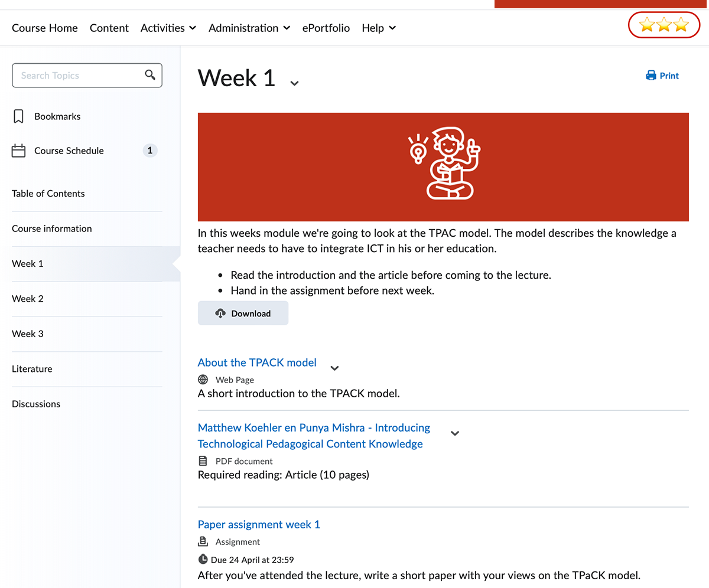This screenshot has height=588, width=709.
Task: Click the three stars badge
Action: [664, 25]
